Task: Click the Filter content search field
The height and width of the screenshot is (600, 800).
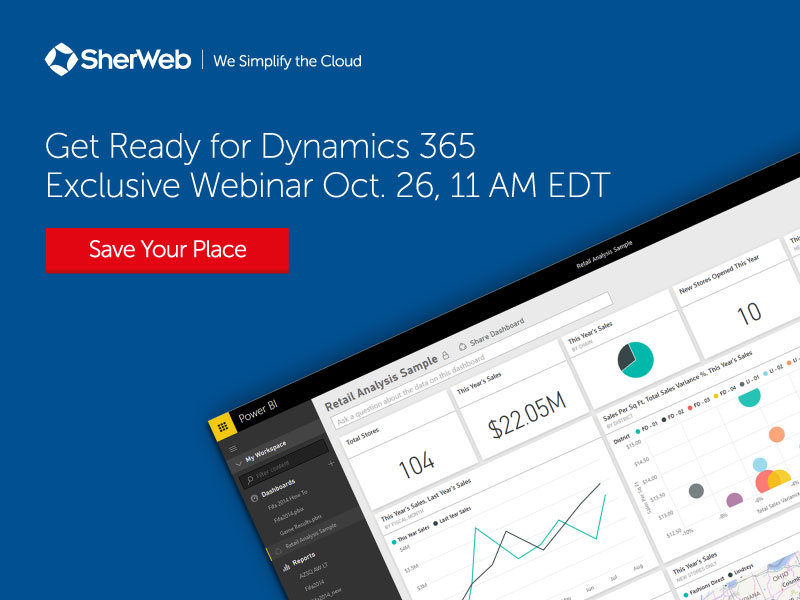Action: tap(284, 462)
